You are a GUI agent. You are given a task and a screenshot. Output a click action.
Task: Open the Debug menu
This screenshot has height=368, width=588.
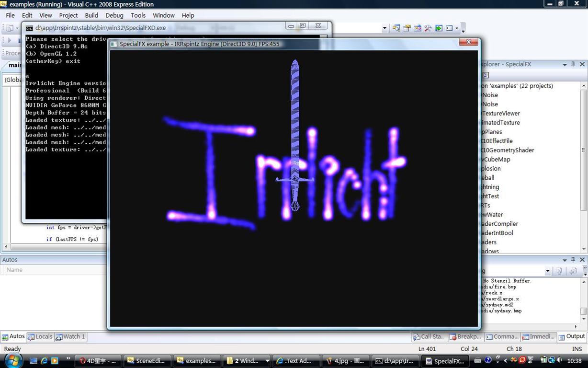click(114, 15)
